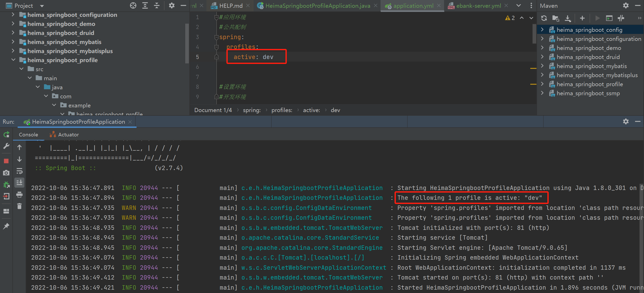
Task: Open the Project view dropdown
Action: coord(42,6)
